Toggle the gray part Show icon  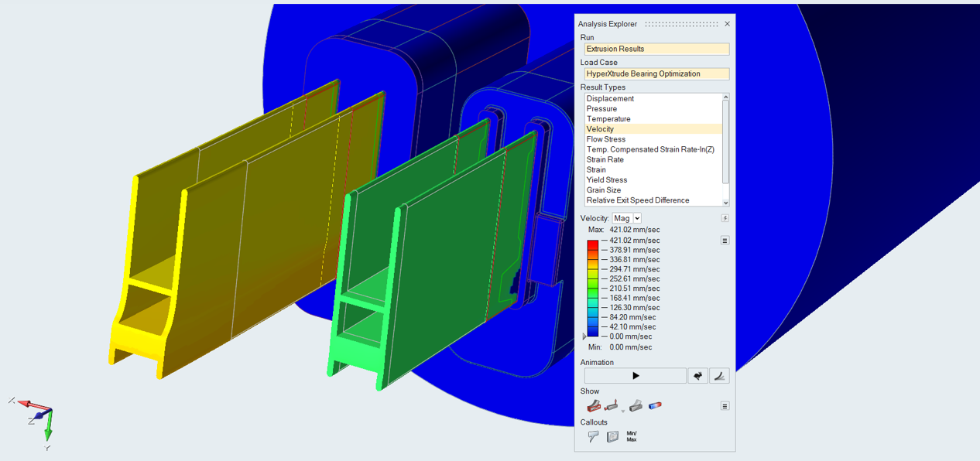coord(636,405)
